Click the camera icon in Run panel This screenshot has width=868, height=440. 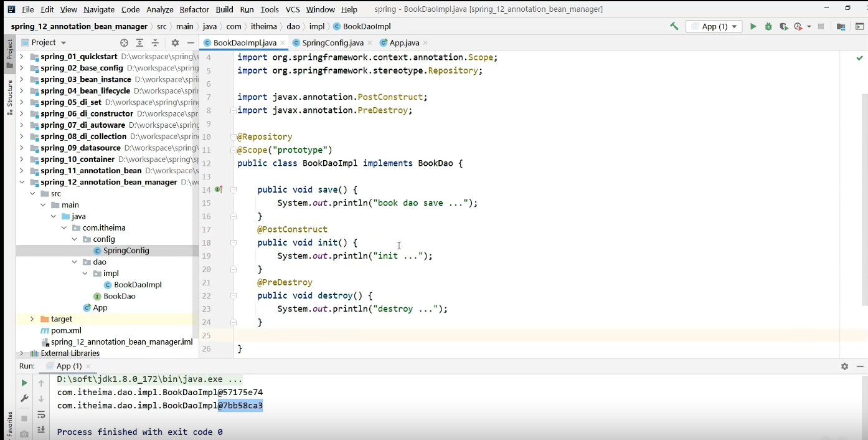[24, 434]
